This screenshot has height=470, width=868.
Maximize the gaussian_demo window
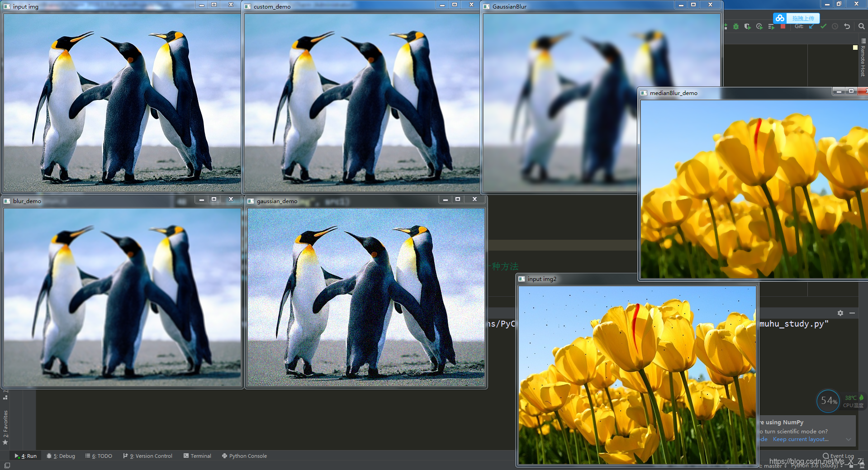458,199
